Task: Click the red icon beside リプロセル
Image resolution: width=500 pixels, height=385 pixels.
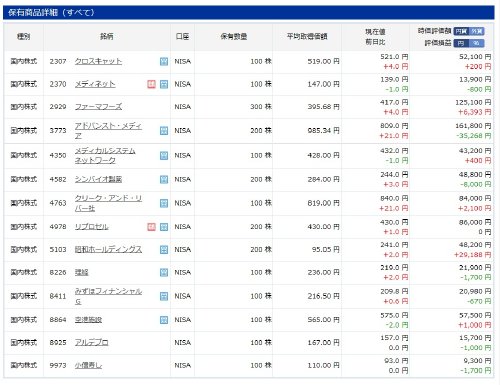Action: tap(151, 227)
